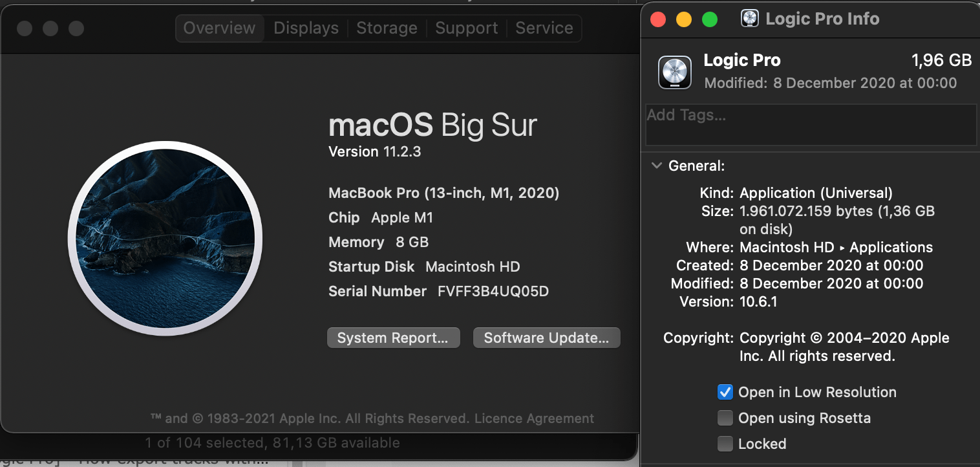980x467 pixels.
Task: Enable Open using Rosetta
Action: (x=725, y=418)
